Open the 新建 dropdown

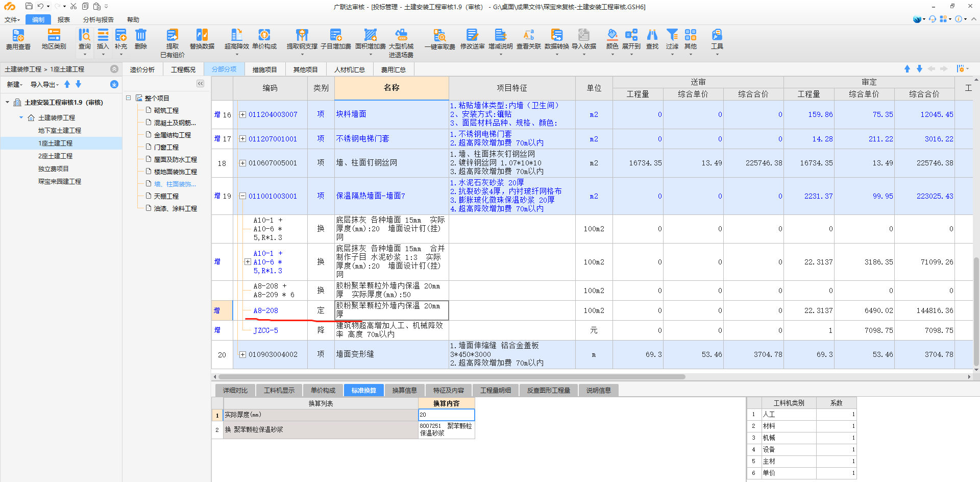[14, 84]
